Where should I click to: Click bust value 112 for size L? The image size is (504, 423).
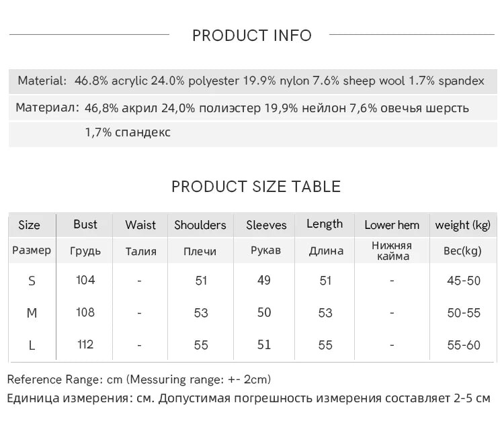click(x=85, y=344)
